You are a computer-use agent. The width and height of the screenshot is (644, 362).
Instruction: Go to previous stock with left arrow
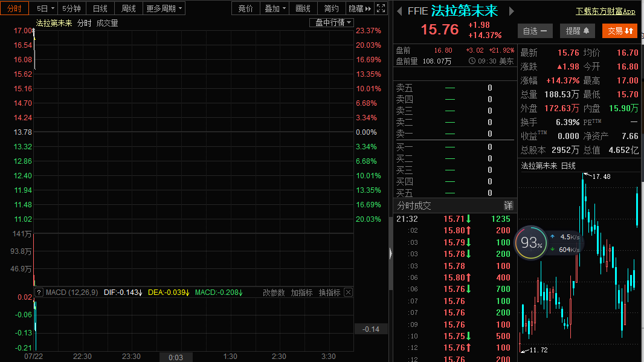point(398,11)
